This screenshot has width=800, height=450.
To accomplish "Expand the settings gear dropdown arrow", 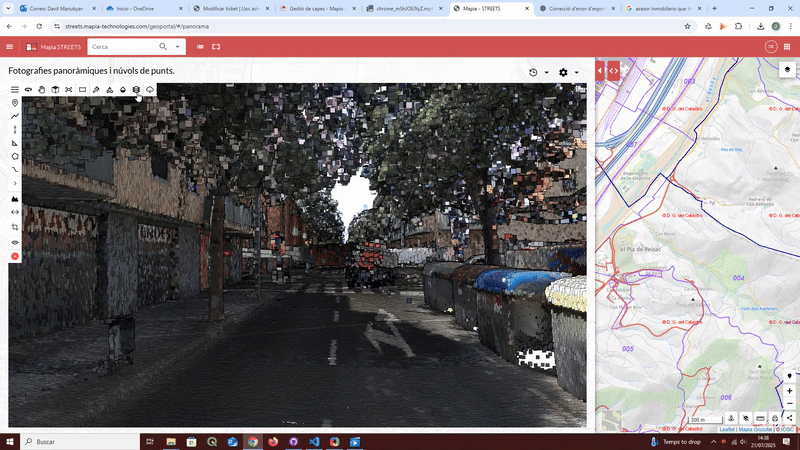I will pos(577,73).
